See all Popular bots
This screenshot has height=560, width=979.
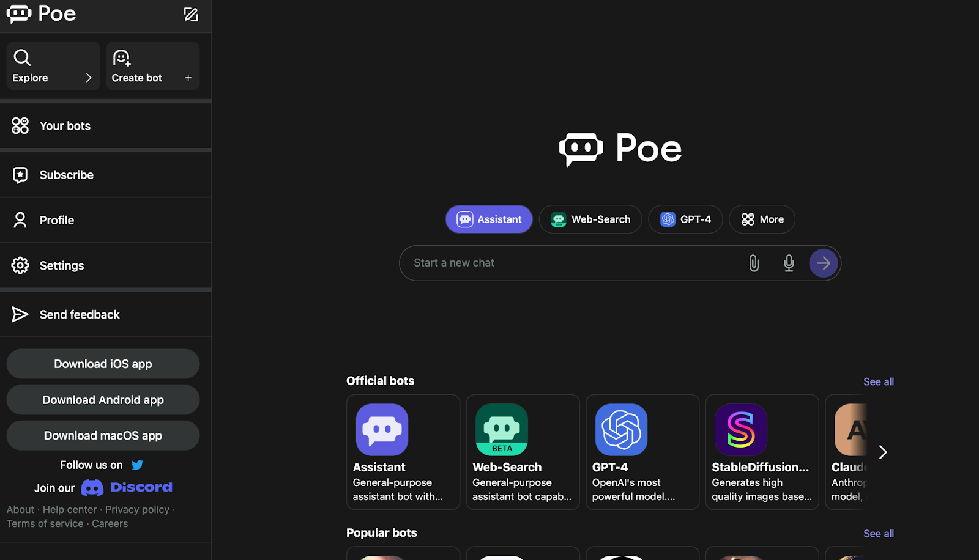(x=879, y=534)
